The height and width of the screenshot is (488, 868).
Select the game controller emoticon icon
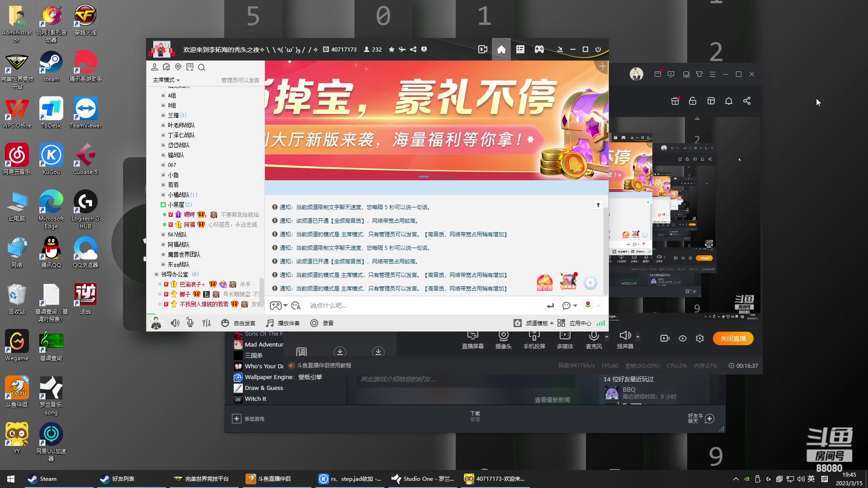coord(275,305)
